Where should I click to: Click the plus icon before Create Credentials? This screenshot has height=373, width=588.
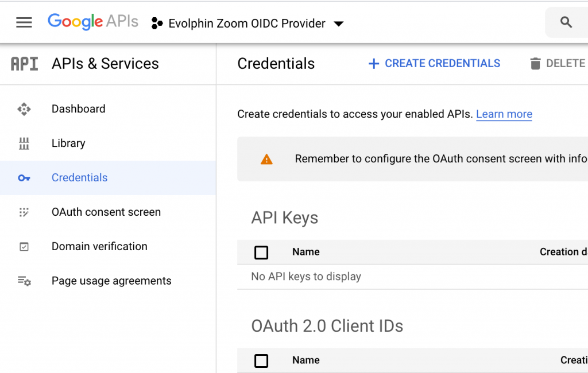tap(373, 64)
